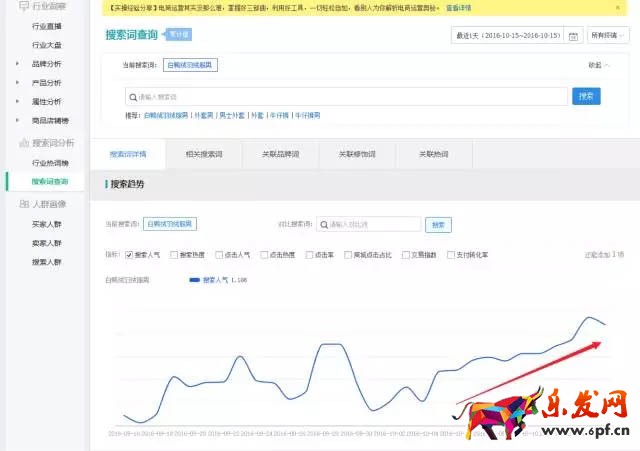Click the 行业洞察 monitor icon in sidebar

[24, 7]
